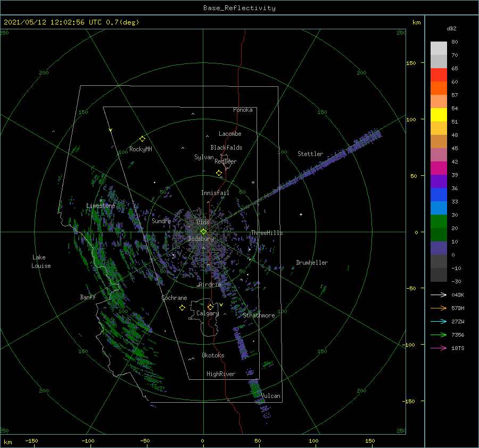The width and height of the screenshot is (479, 448).
Task: Pick the darkest gray -30 to -10 swatch
Action: [x=439, y=275]
